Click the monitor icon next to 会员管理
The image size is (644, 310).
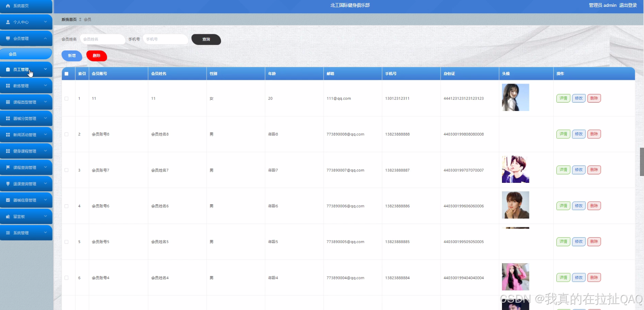pyautogui.click(x=8, y=38)
